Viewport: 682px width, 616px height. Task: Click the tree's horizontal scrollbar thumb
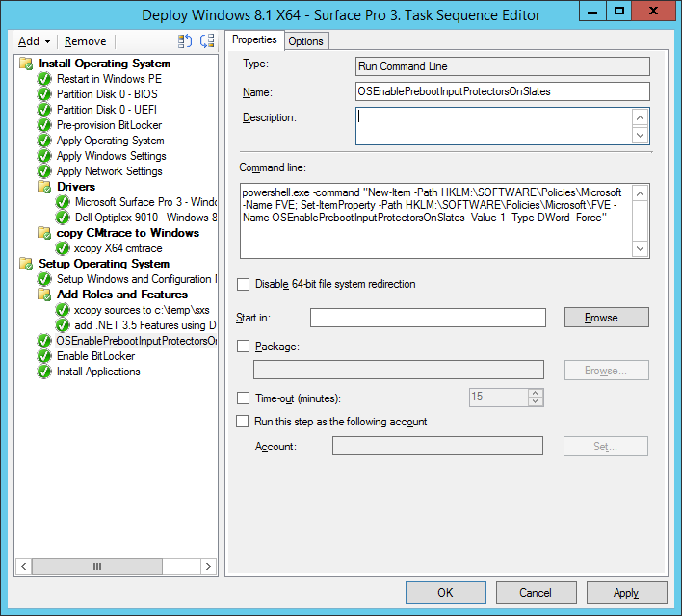pyautogui.click(x=97, y=567)
